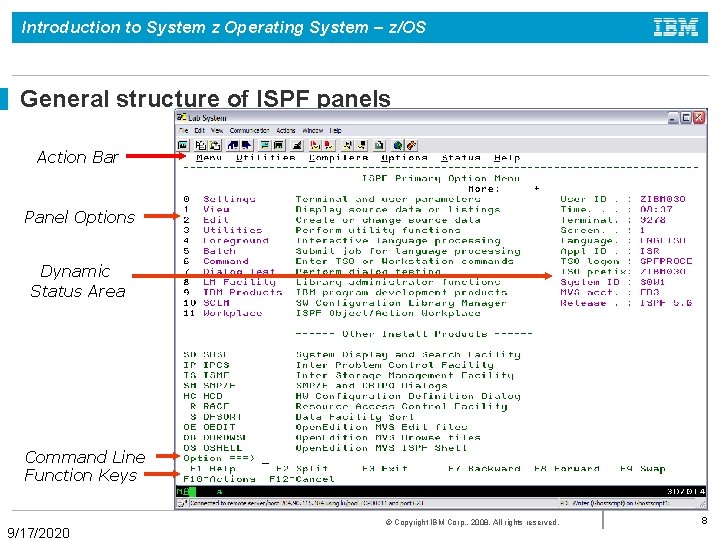Open the Window menu
The width and height of the screenshot is (720, 540).
313,130
